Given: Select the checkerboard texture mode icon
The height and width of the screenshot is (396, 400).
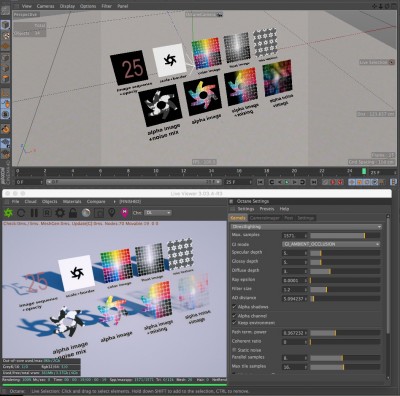Looking at the screenshot, I should (6, 36).
